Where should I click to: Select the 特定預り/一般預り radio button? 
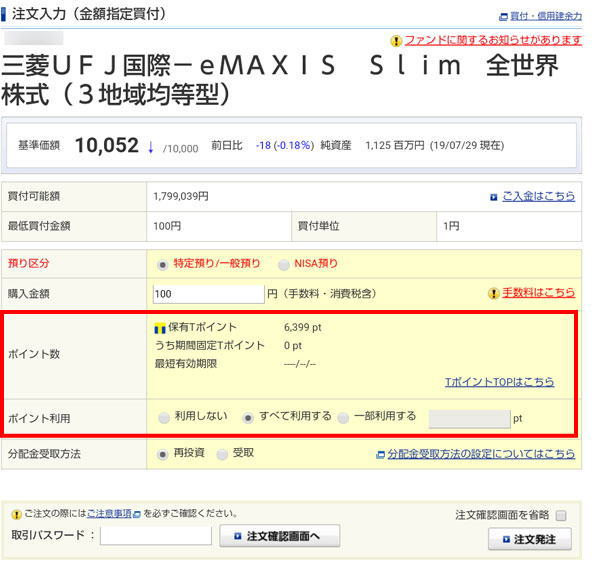[x=164, y=264]
